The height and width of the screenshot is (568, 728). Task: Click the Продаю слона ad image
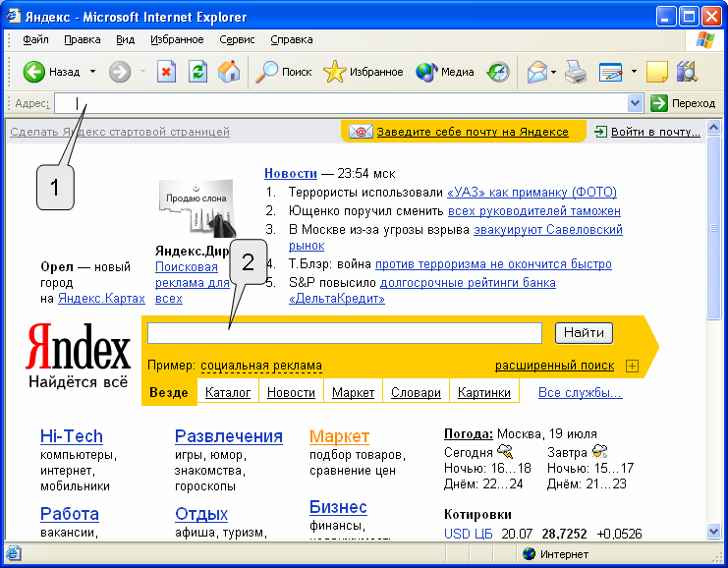point(196,208)
